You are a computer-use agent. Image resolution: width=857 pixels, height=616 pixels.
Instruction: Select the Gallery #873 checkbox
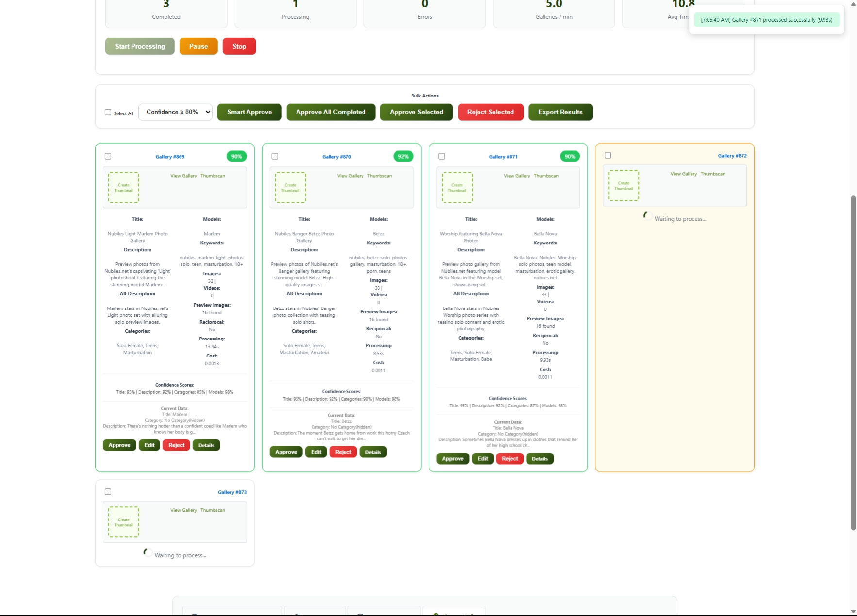click(108, 492)
